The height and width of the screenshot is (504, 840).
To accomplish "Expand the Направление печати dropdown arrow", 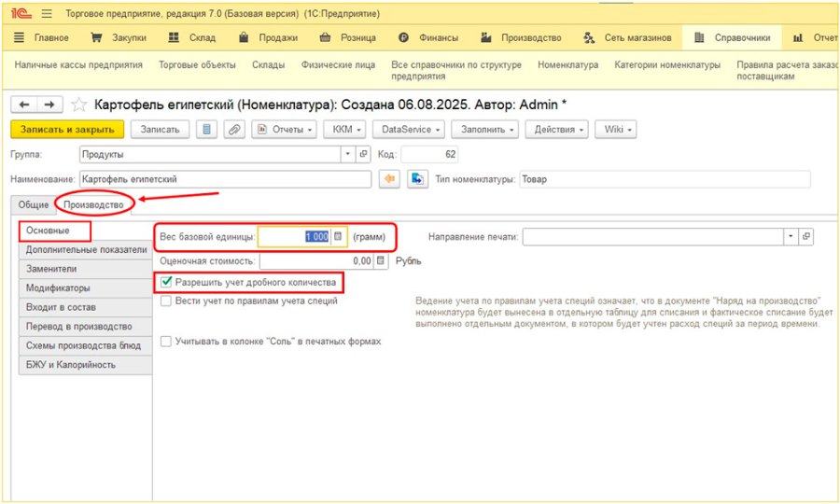I will coord(791,236).
